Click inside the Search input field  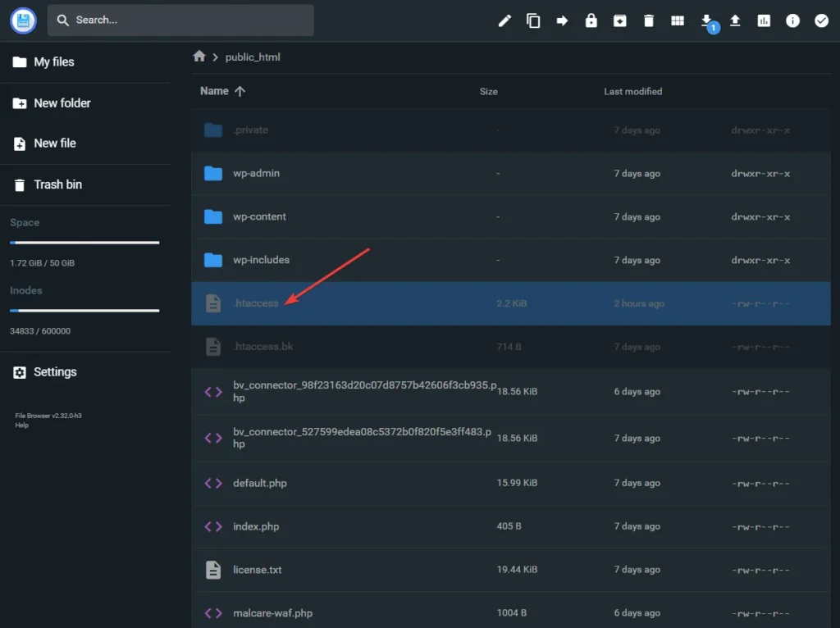[x=189, y=20]
